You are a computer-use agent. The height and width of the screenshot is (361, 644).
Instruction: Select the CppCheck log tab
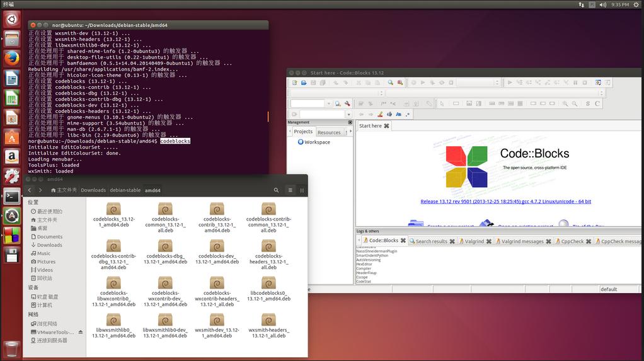[x=572, y=241]
